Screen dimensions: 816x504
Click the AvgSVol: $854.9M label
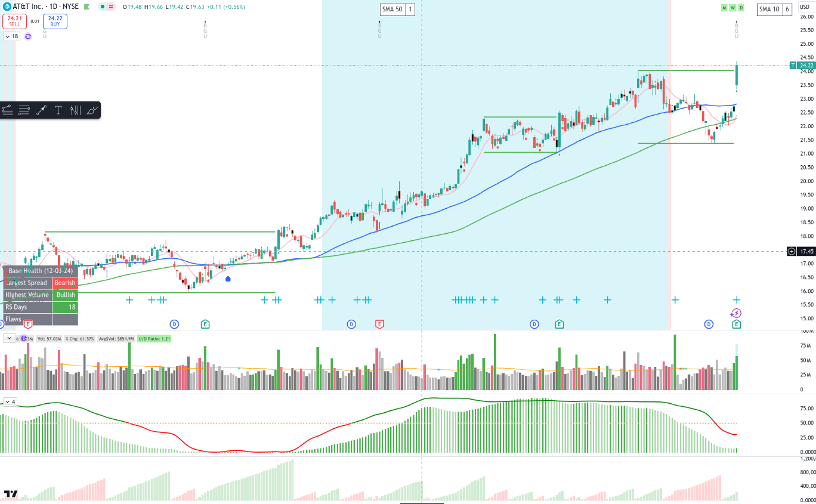click(x=116, y=338)
